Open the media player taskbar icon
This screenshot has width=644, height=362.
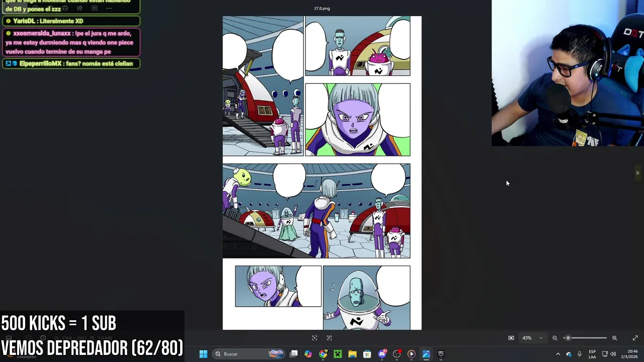(411, 354)
